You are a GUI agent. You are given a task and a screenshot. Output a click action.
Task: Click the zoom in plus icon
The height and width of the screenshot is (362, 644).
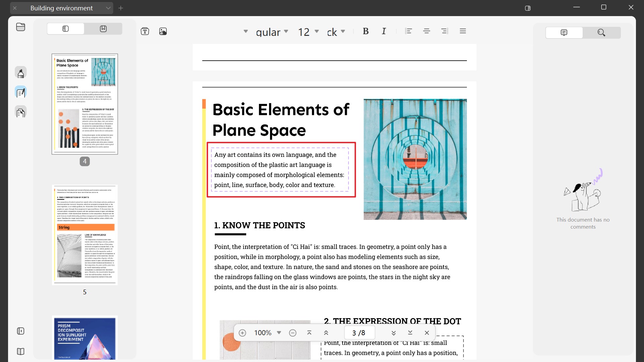click(242, 333)
